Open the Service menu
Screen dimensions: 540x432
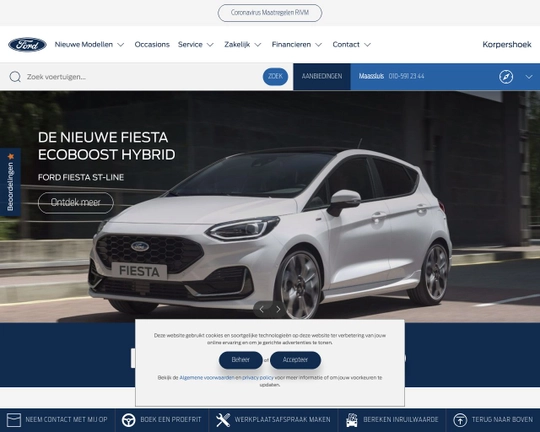click(190, 44)
